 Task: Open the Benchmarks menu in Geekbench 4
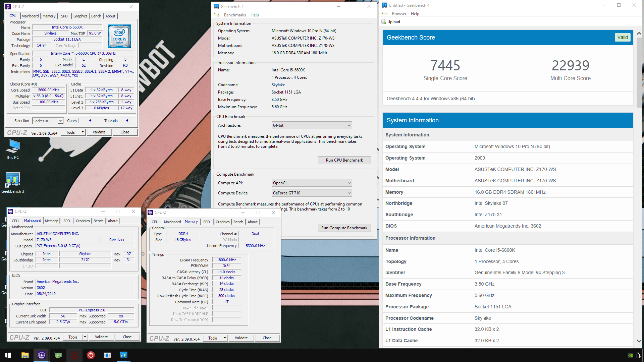pyautogui.click(x=235, y=15)
